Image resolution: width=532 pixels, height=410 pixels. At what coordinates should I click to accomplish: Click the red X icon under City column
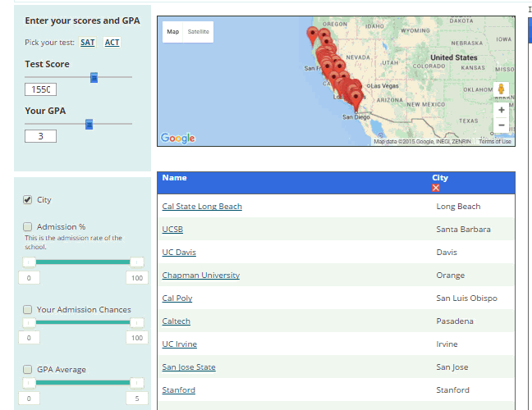(x=436, y=188)
